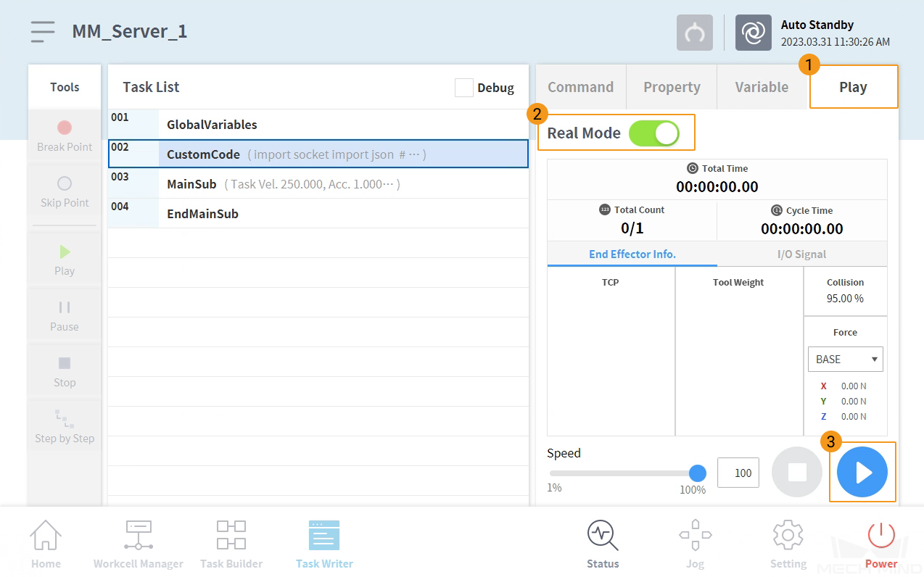Open the Jog panel
924x577 pixels.
pos(695,544)
